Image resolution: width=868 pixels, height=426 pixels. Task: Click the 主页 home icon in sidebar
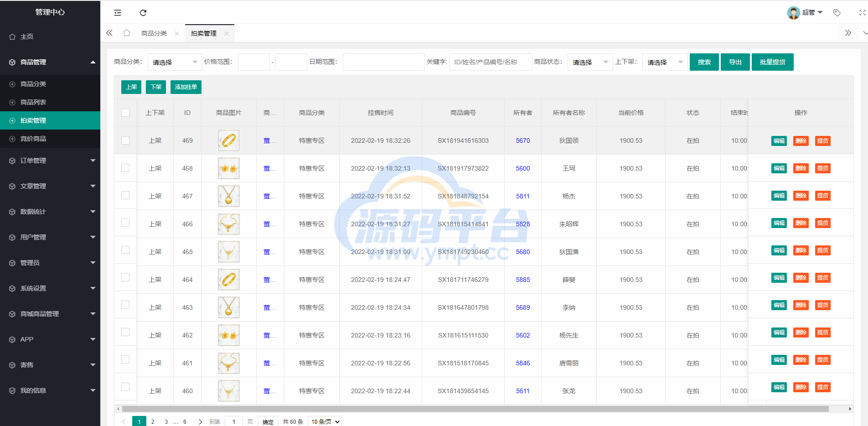click(12, 36)
